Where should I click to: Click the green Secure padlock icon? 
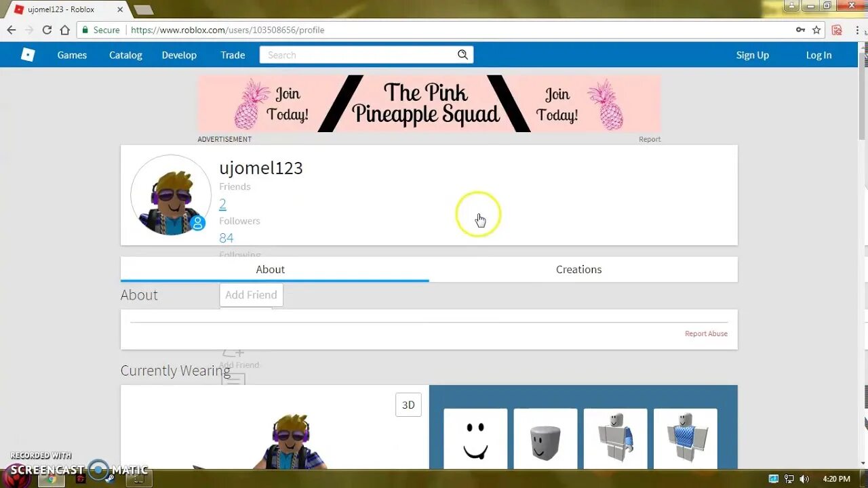tap(85, 30)
